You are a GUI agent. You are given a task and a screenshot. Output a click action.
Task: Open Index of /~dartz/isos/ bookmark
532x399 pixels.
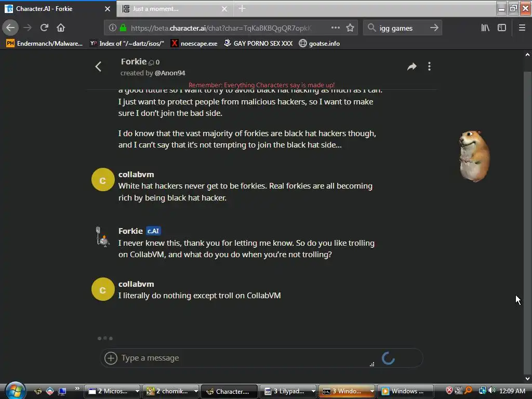(x=127, y=44)
